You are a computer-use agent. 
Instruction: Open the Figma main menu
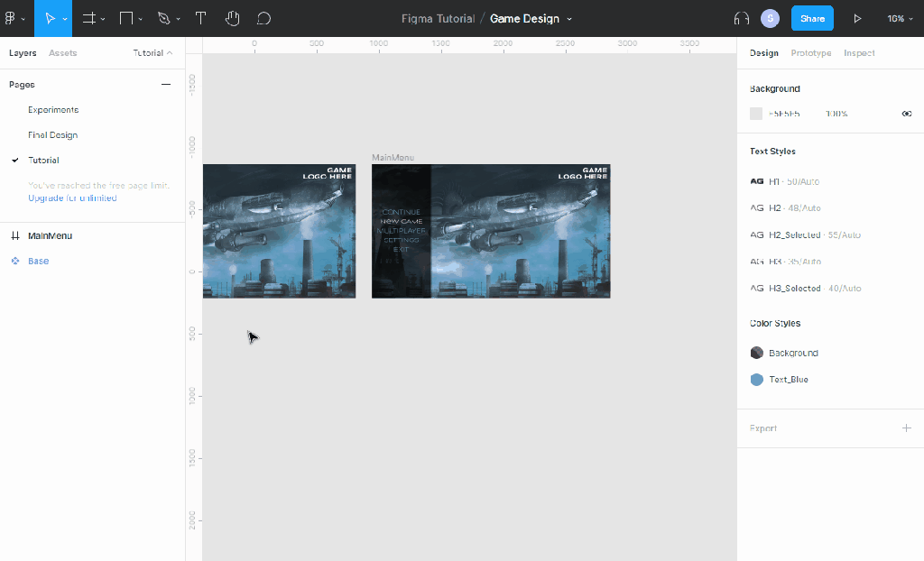point(13,18)
